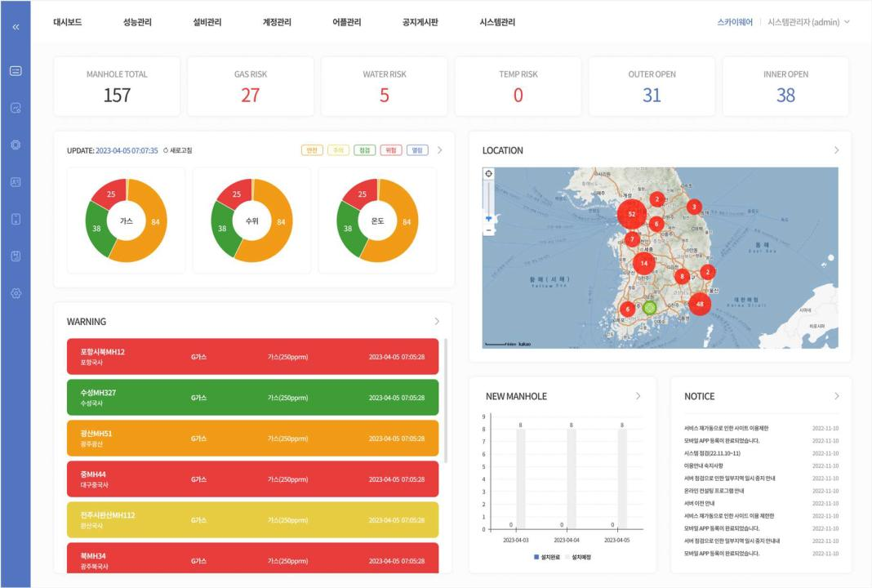
Task: Click the 가스 donut chart
Action: [127, 220]
